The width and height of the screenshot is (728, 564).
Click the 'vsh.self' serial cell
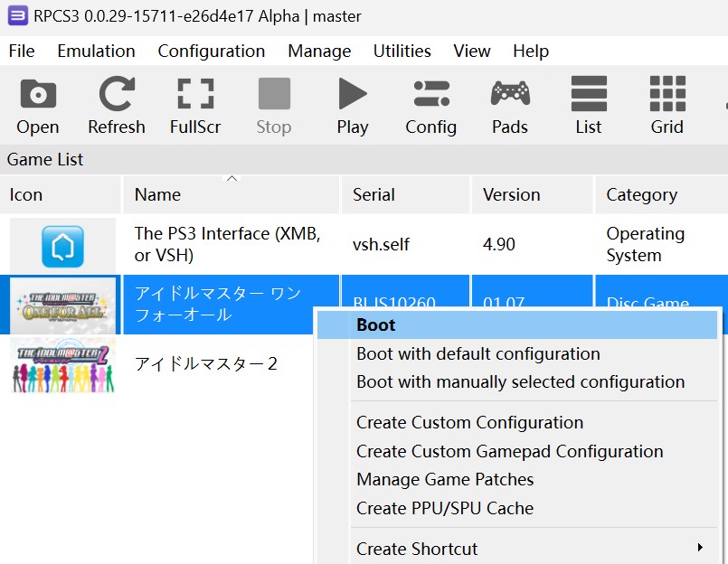381,244
